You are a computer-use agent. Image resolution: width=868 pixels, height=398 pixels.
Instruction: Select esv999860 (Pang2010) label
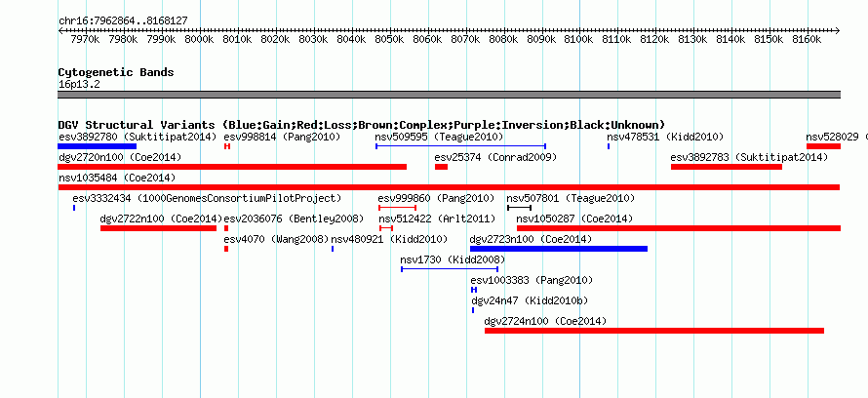[436, 198]
